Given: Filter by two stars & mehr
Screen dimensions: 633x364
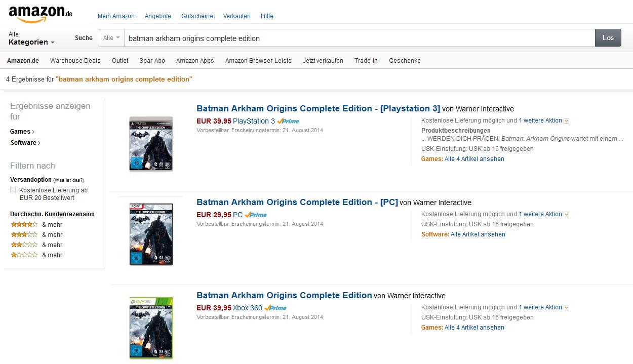Looking at the screenshot, I should [x=36, y=245].
